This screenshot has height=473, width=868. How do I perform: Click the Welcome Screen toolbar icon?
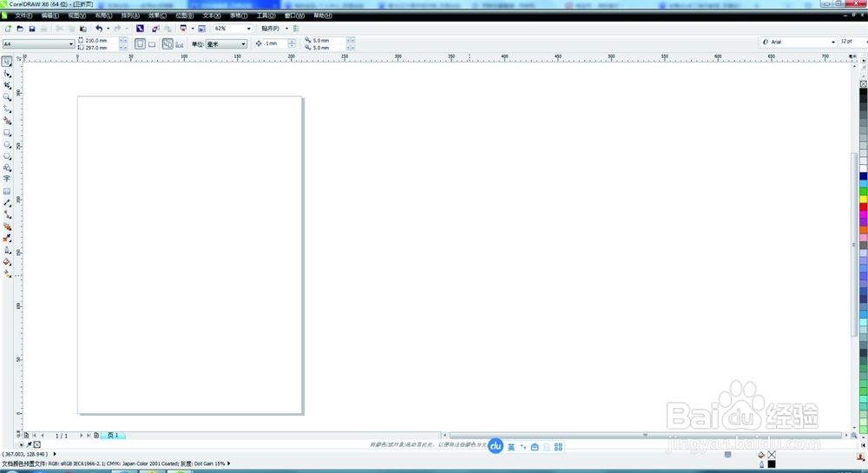202,29
